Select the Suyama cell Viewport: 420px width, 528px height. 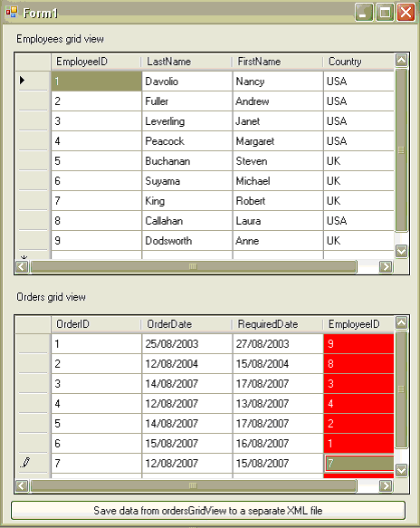coord(187,181)
